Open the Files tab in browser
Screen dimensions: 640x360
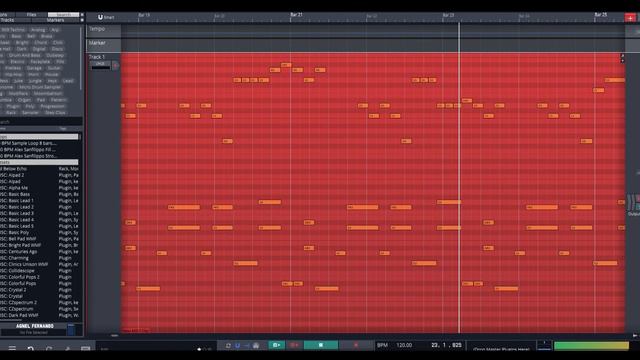coord(31,15)
